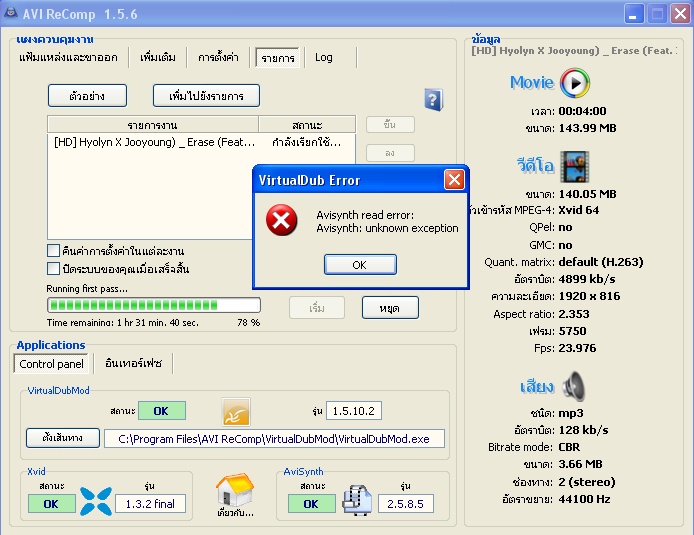Click the stop button next to progress
Viewport: 694px width, 535px height.
(389, 307)
